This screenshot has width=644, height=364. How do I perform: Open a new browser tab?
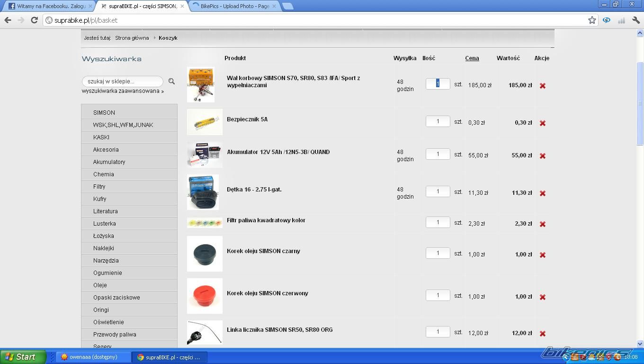point(287,6)
